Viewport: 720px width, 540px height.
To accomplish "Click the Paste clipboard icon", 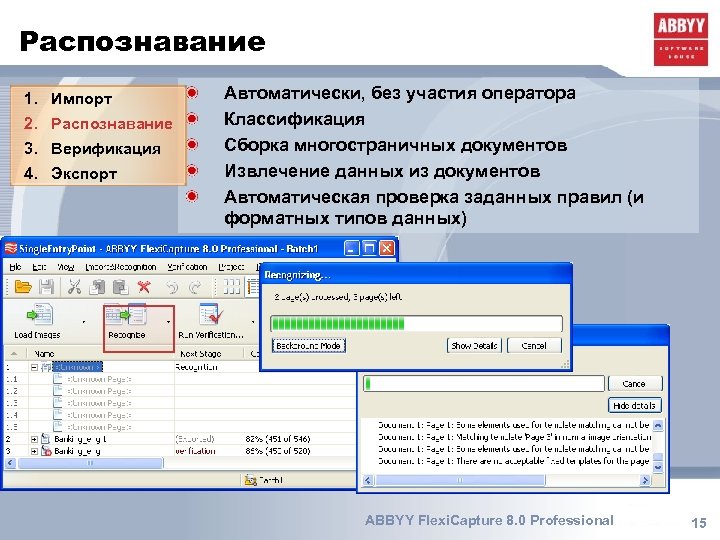I will click(x=121, y=287).
